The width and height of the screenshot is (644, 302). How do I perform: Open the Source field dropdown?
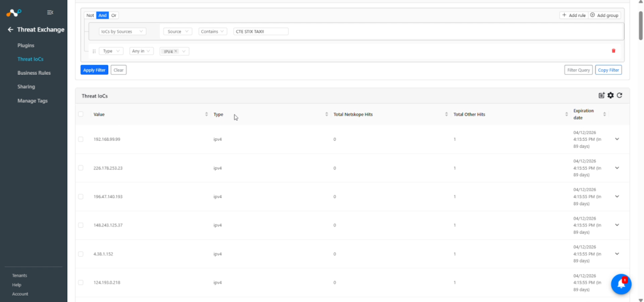point(177,31)
